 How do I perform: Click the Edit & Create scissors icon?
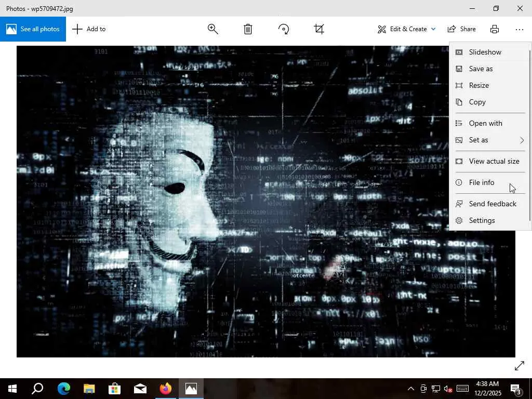(382, 30)
